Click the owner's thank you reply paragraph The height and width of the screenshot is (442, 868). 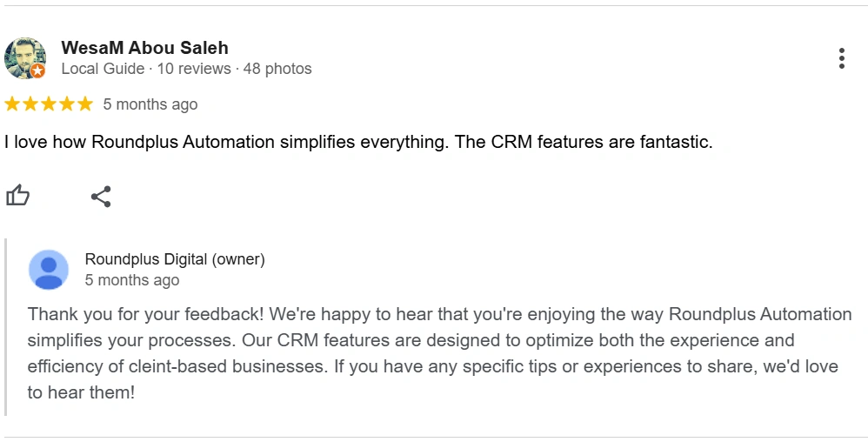click(x=439, y=353)
